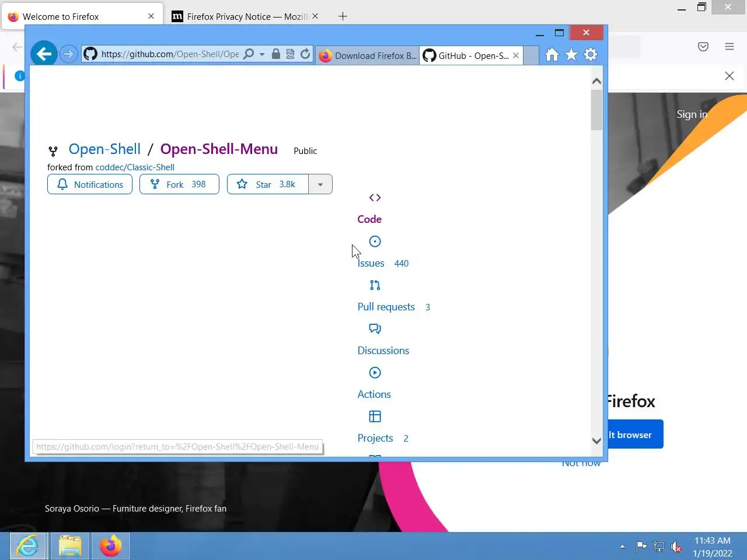The image size is (747, 560).
Task: Expand the dropdown beside the Star button
Action: (320, 184)
